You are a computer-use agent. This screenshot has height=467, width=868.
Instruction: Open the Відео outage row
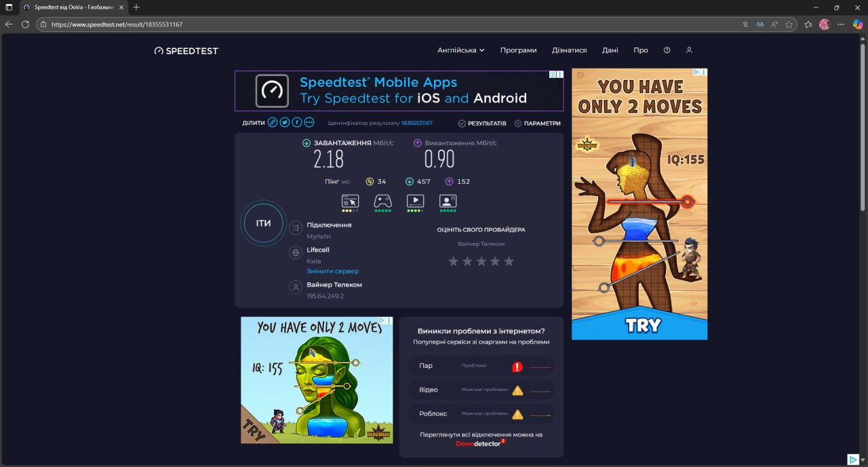tap(481, 390)
